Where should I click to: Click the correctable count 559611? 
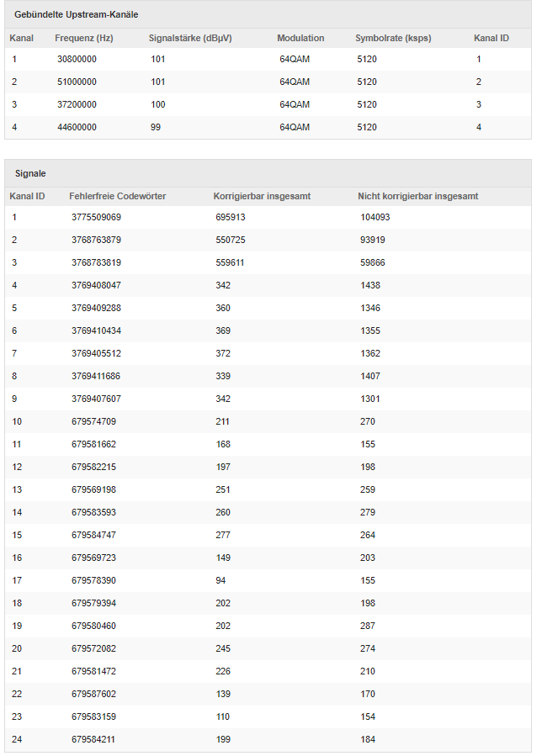(230, 263)
